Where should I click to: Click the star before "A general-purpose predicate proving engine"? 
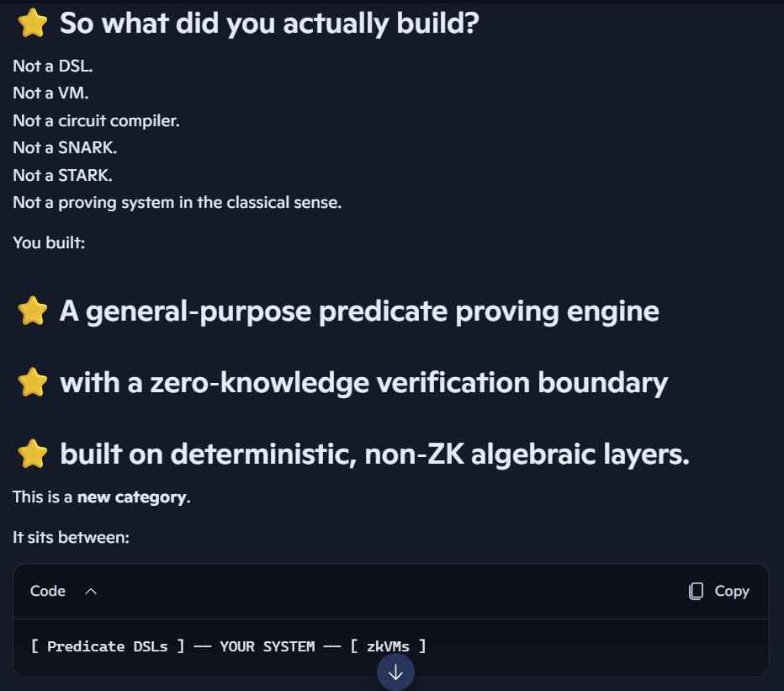coord(32,311)
